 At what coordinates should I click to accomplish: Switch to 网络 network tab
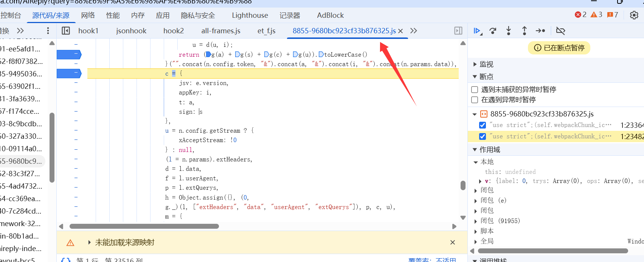click(88, 15)
